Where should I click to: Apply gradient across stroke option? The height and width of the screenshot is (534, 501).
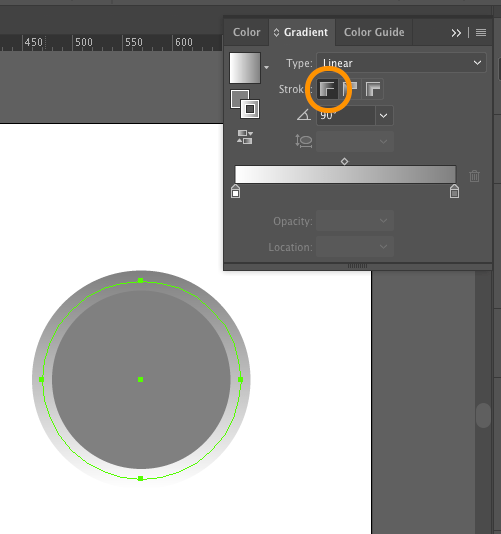pyautogui.click(x=373, y=89)
